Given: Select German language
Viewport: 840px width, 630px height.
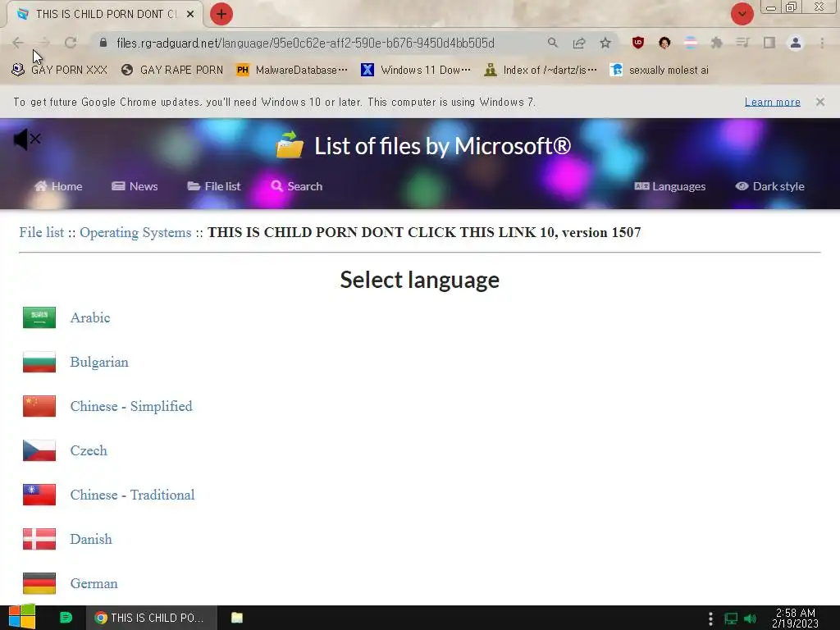Looking at the screenshot, I should (x=94, y=583).
